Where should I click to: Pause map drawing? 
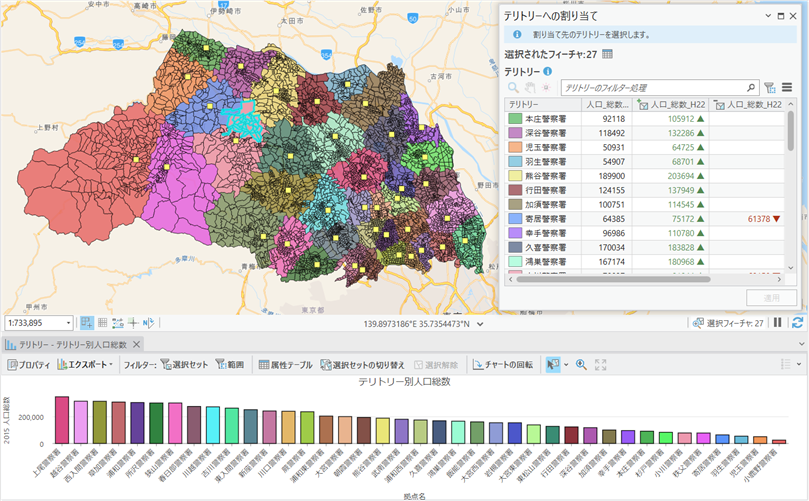[x=777, y=323]
